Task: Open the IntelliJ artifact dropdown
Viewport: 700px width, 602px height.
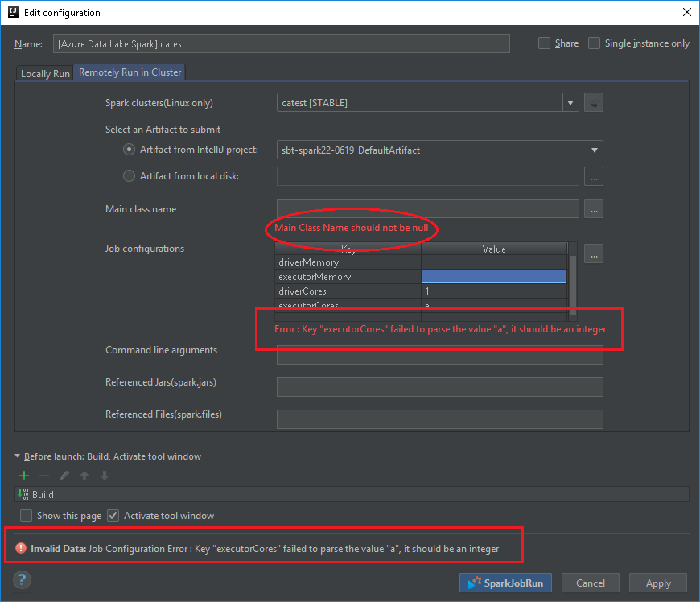Action: click(594, 150)
